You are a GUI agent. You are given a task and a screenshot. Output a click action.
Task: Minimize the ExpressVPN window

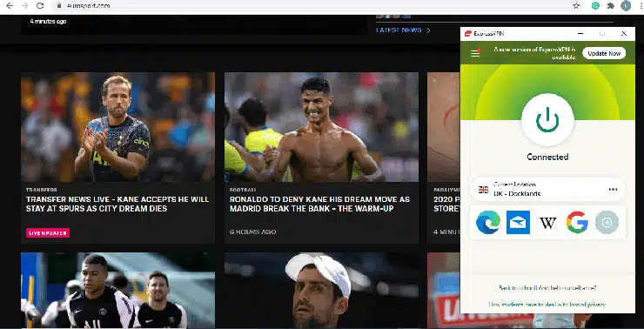click(x=580, y=34)
